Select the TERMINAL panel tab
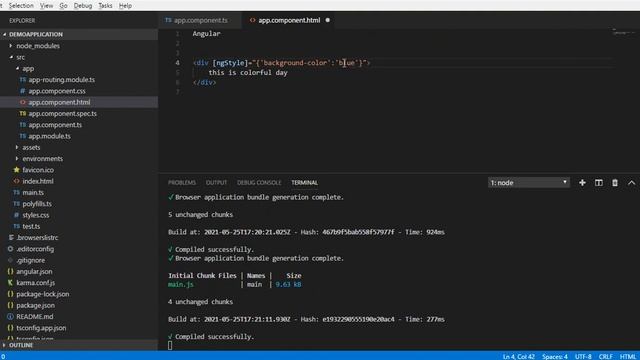This screenshot has height=360, width=640. coord(304,182)
